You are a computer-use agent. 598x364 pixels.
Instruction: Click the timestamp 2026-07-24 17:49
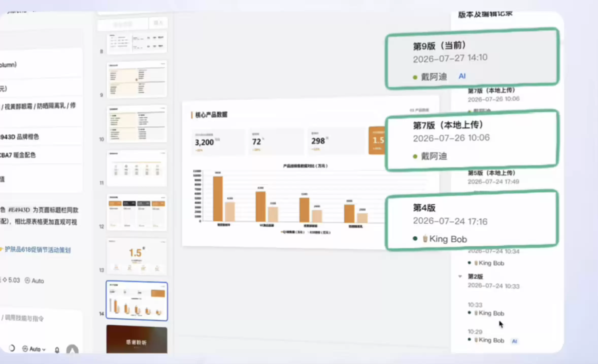point(493,181)
